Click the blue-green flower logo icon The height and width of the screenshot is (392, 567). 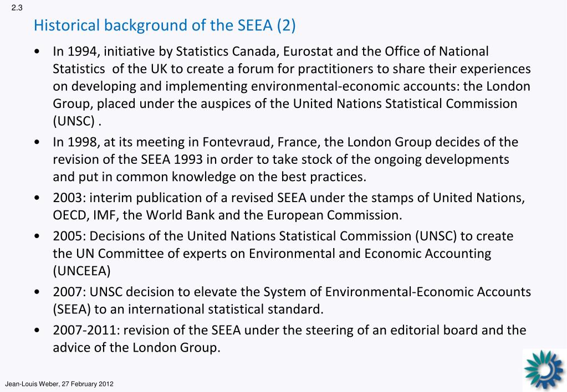coord(544,370)
